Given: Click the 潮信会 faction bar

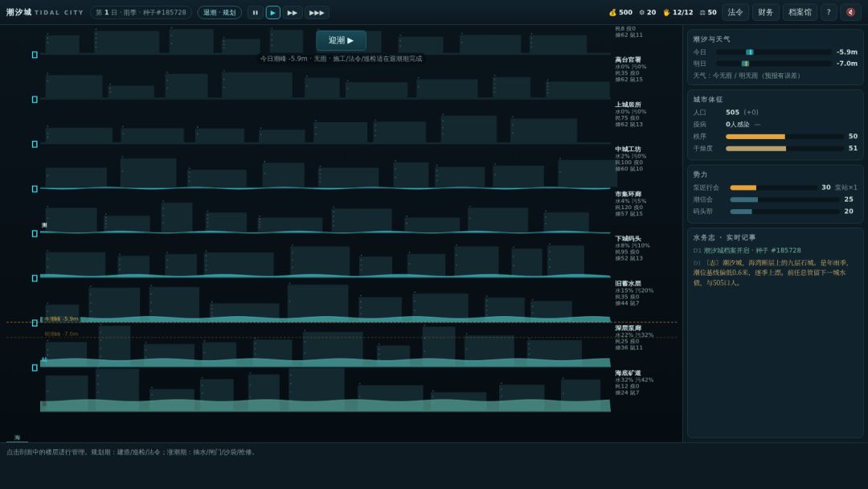Looking at the screenshot, I should coord(784,199).
